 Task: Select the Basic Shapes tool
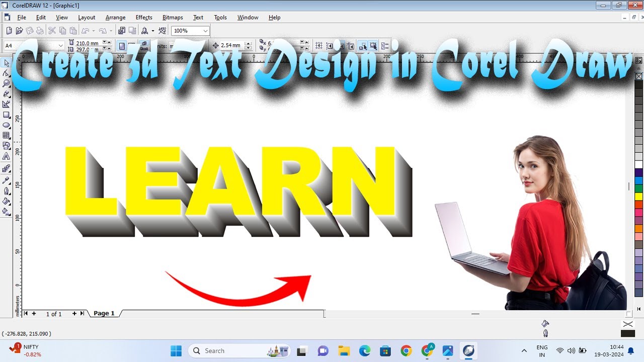7,146
